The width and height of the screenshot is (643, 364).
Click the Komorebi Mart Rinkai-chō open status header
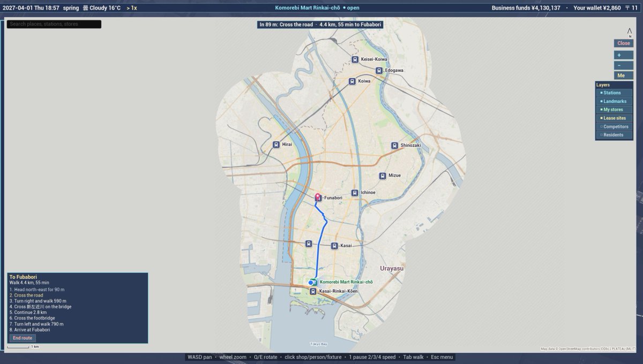[x=317, y=8]
